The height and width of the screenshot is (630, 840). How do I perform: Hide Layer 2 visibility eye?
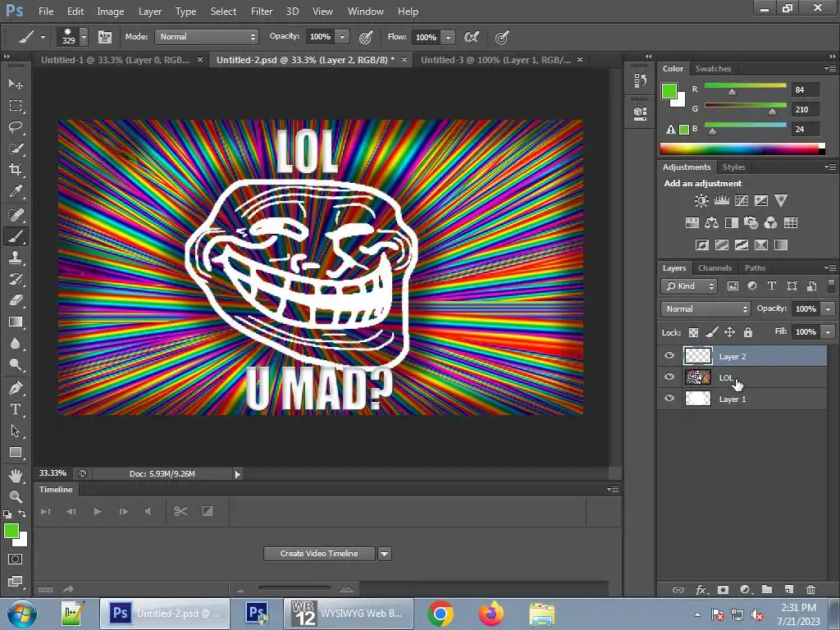click(x=669, y=356)
